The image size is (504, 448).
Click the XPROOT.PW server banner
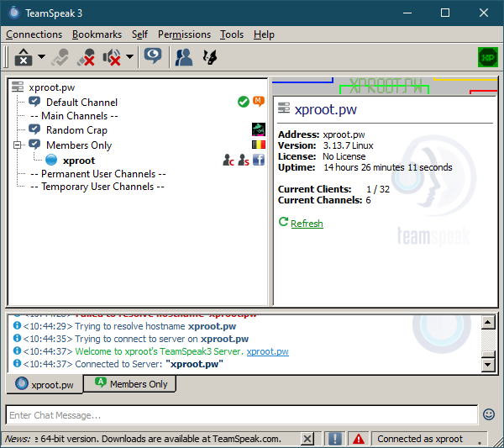tap(385, 86)
